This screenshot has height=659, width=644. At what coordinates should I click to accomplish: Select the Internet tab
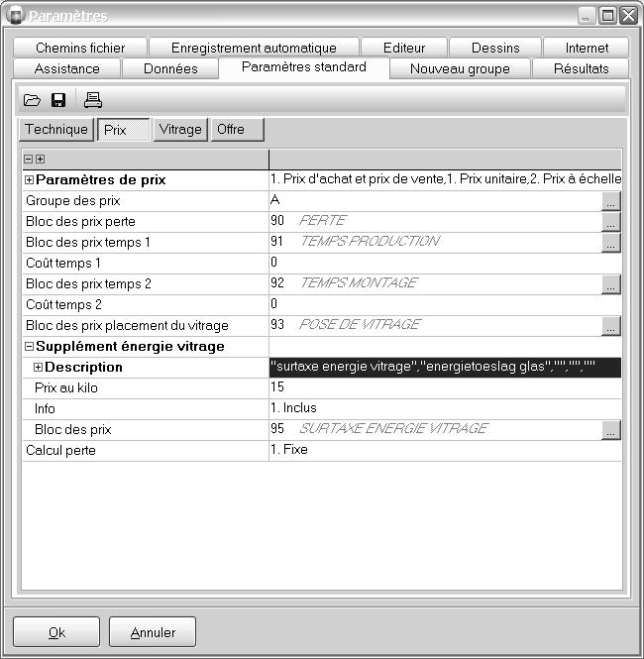(587, 48)
